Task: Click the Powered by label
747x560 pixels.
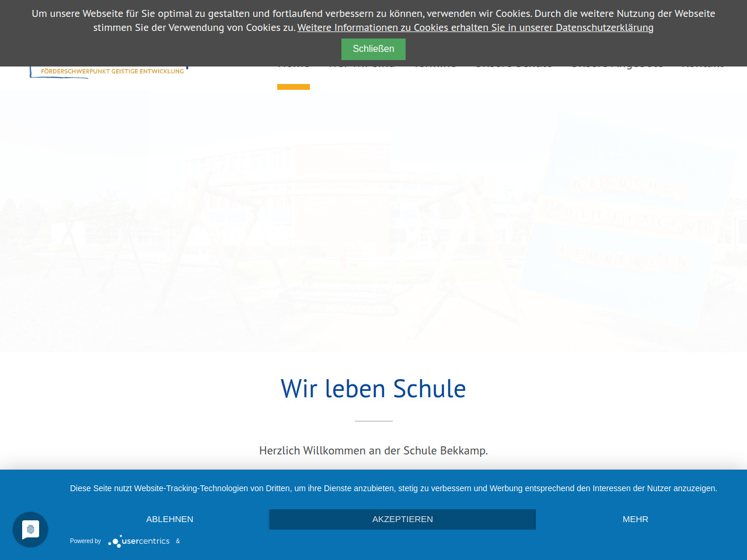Action: point(85,541)
